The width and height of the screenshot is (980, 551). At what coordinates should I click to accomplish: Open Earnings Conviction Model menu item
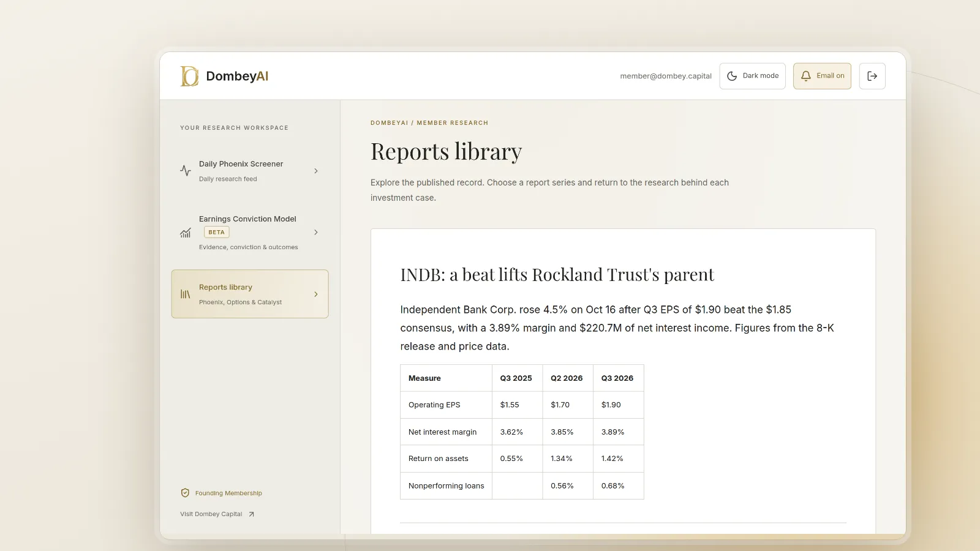(x=250, y=232)
